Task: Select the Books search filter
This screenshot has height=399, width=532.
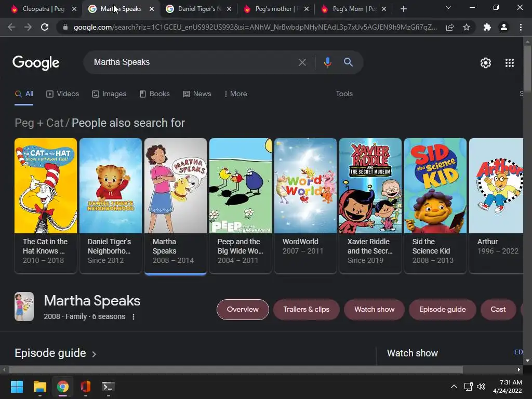Action: [x=155, y=94]
